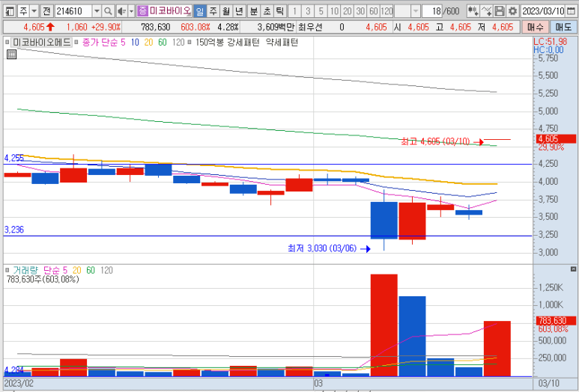Select the price moving average 10 legend
This screenshot has width=579, height=392.
tap(135, 43)
